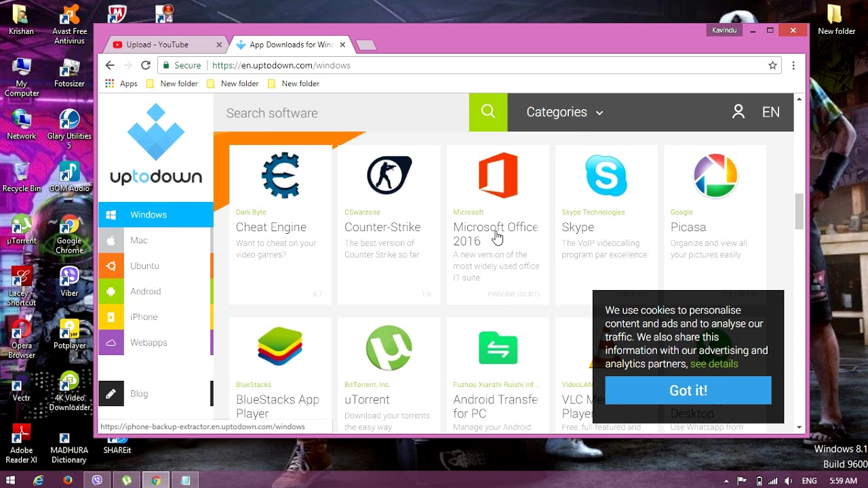Click the page vertical scrollbar thumb

pyautogui.click(x=799, y=211)
